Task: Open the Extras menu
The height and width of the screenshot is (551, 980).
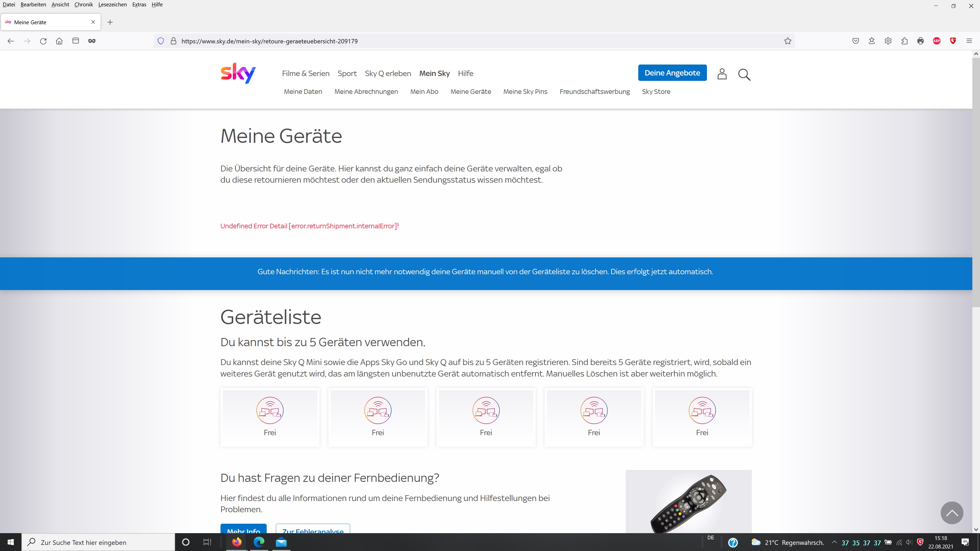Action: [139, 5]
